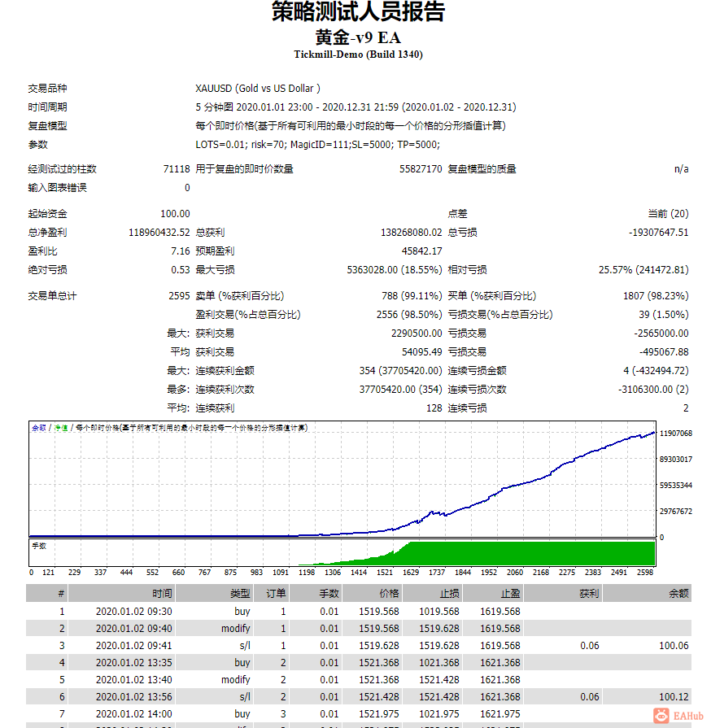This screenshot has height=728, width=711.
Task: Click balance cell 100.12
Action: tap(674, 697)
